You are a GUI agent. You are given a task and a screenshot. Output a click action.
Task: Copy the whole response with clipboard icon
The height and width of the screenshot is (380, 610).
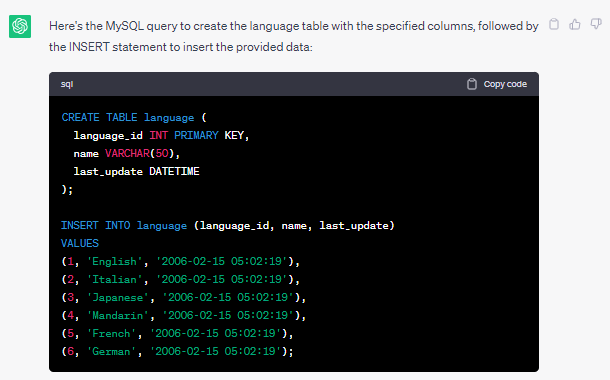[554, 25]
